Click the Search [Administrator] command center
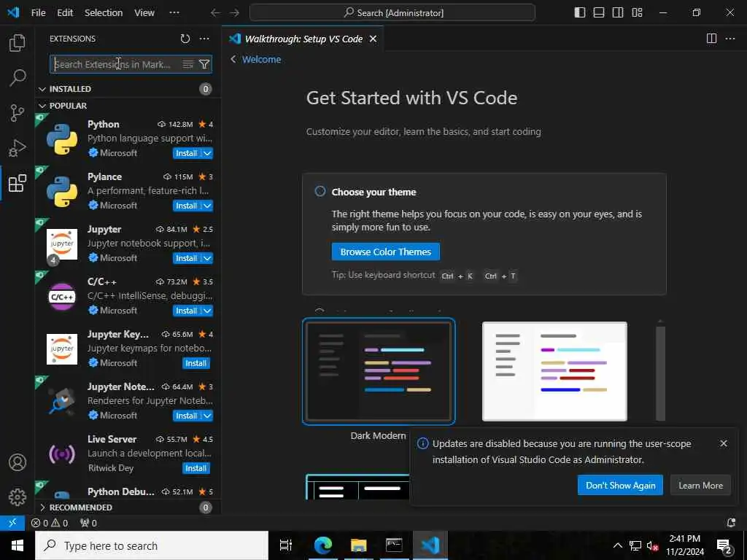 tap(392, 13)
